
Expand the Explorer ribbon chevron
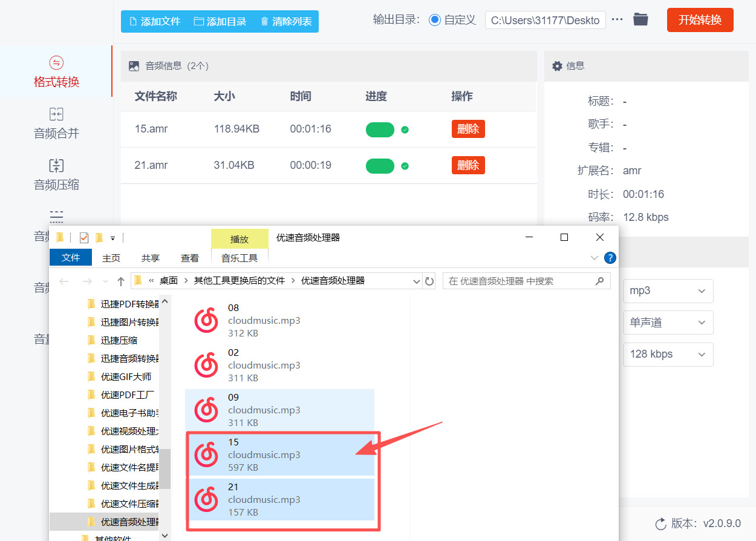[595, 258]
